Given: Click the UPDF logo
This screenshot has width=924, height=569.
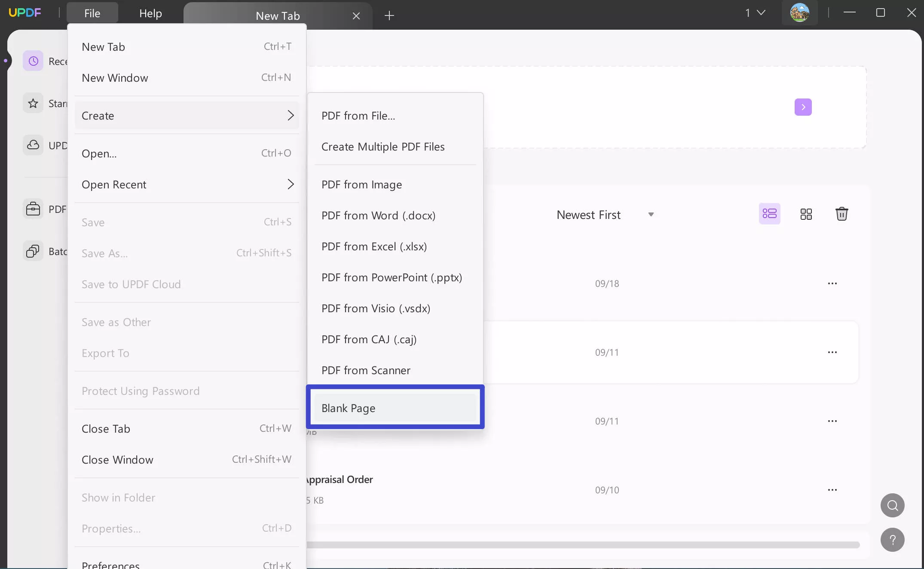Looking at the screenshot, I should pos(25,12).
